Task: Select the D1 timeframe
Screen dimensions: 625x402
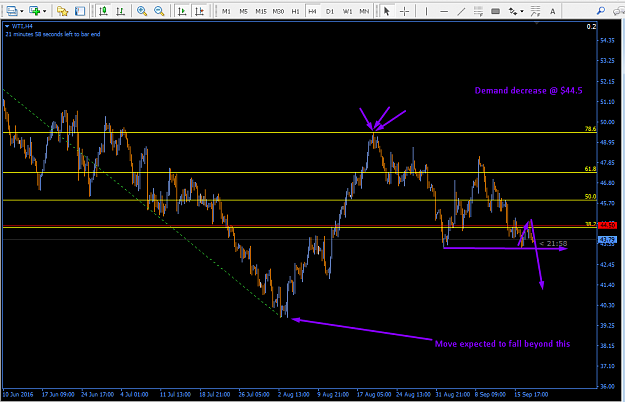Action: [330, 12]
